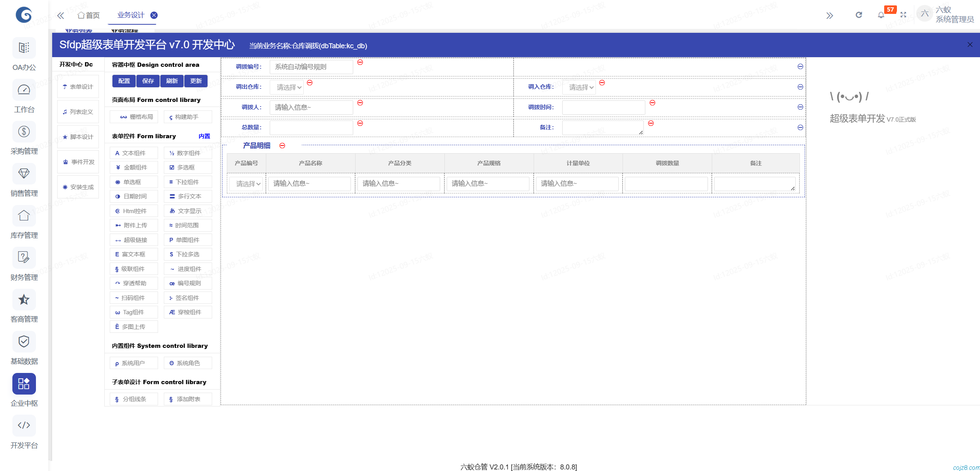Viewport: 980px width, 471px height.
Task: Click the 保存 button
Action: click(148, 81)
